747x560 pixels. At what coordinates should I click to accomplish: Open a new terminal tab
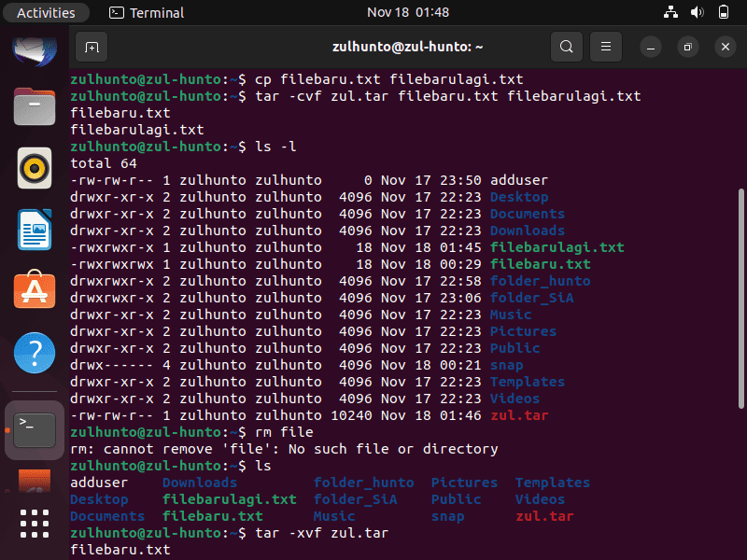92,47
